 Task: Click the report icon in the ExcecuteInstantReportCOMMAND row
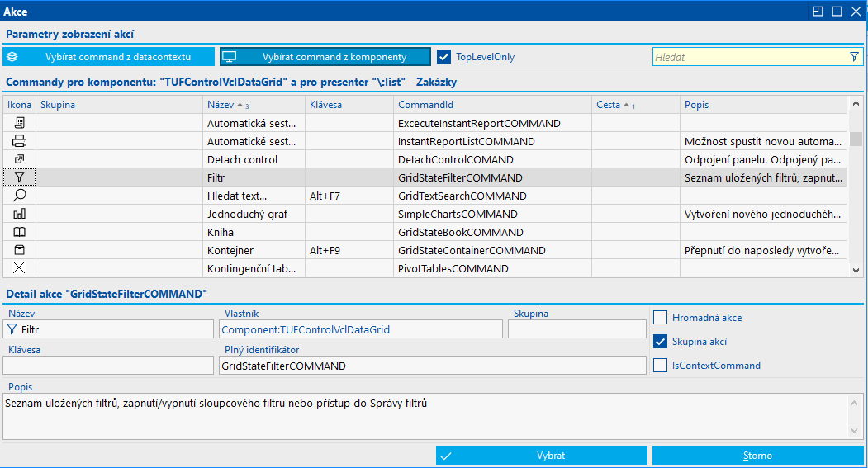(x=19, y=123)
